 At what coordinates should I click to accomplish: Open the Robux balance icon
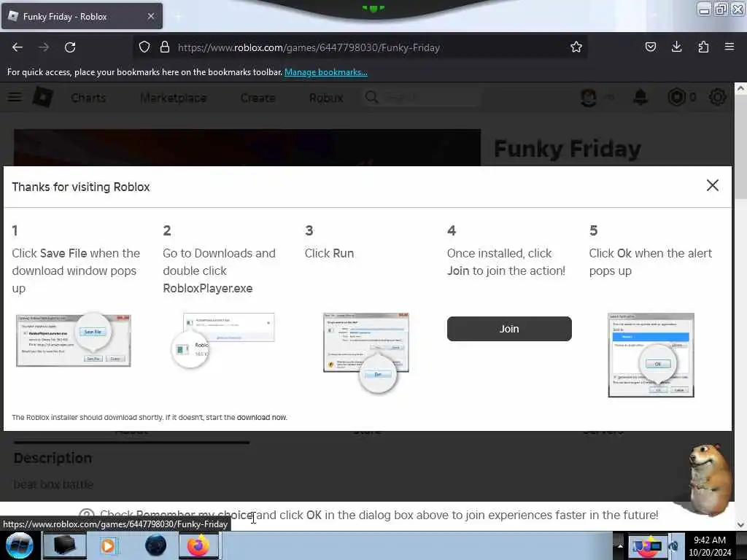pos(676,97)
